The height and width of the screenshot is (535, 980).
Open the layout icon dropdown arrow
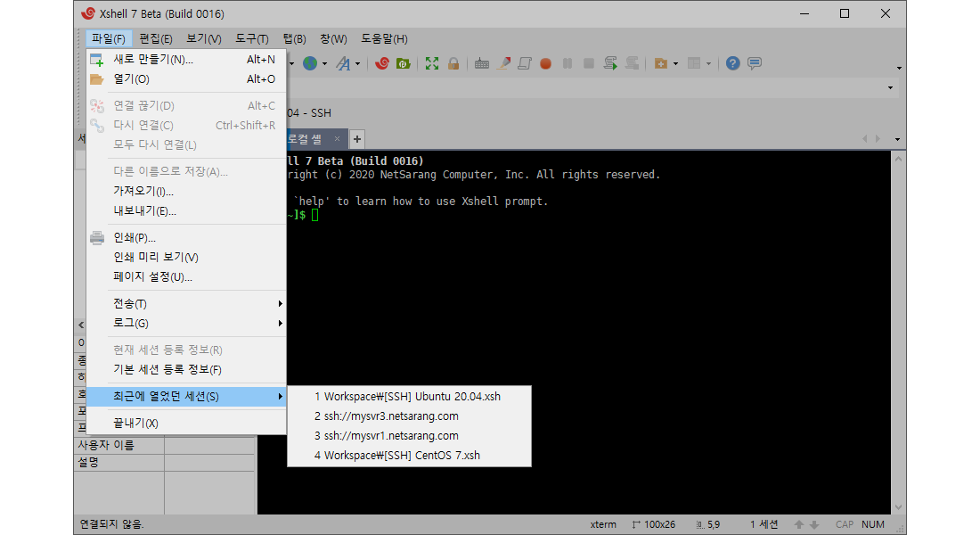[709, 64]
